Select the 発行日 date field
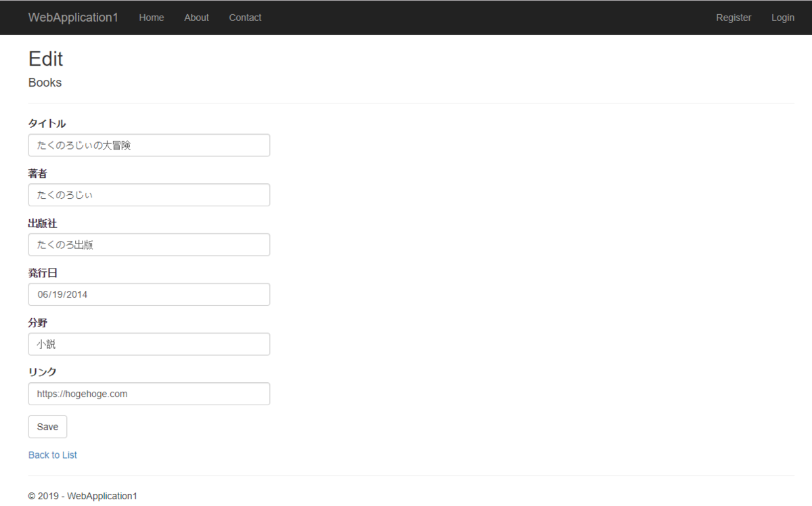The width and height of the screenshot is (812, 506). click(149, 294)
